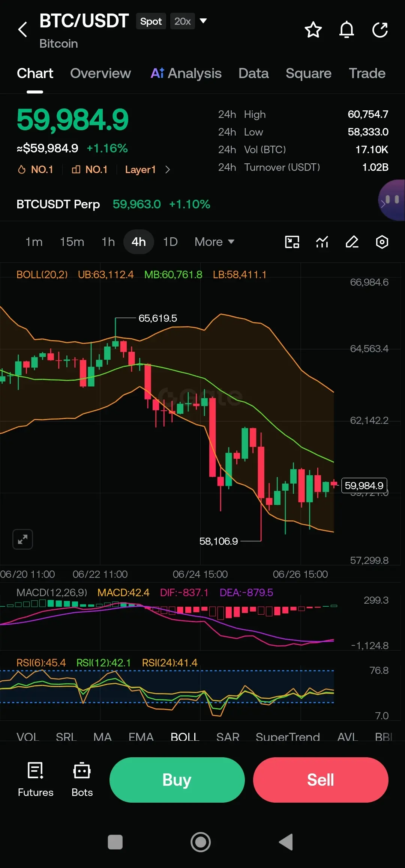Activate the drawing pencil tool
The width and height of the screenshot is (405, 868).
352,242
